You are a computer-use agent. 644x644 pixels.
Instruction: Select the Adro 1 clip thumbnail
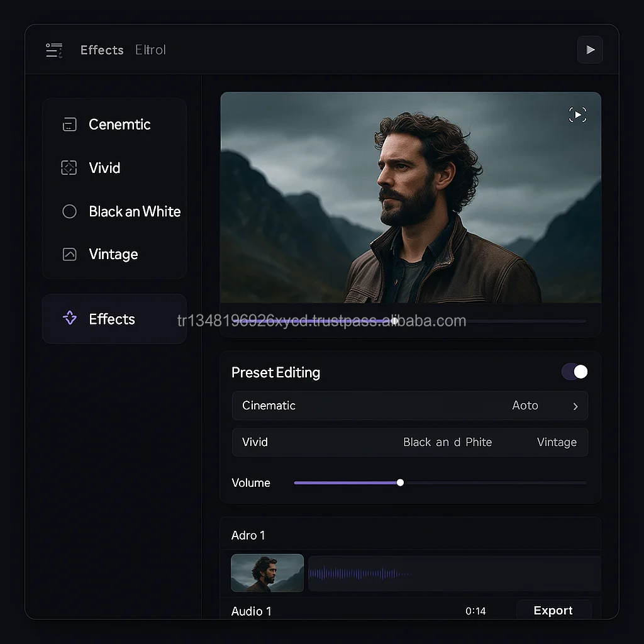click(x=267, y=573)
